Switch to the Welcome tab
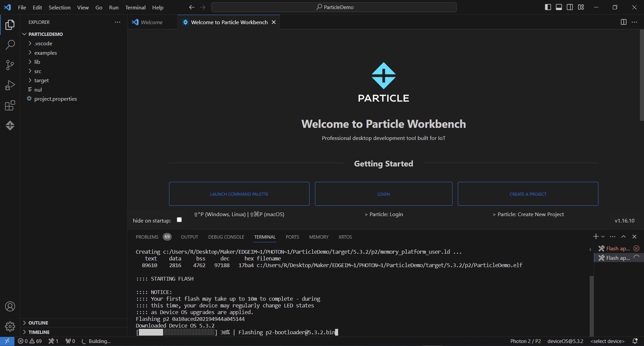This screenshot has width=644, height=346. (x=152, y=22)
